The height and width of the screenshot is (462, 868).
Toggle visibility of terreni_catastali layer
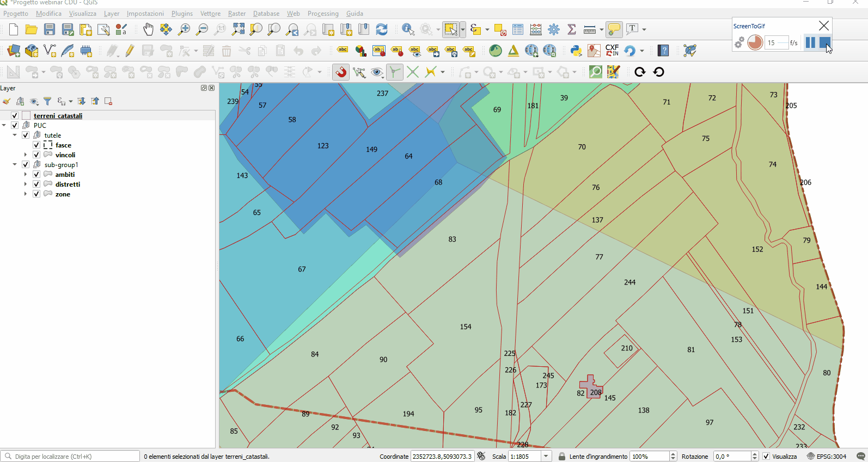click(x=15, y=115)
